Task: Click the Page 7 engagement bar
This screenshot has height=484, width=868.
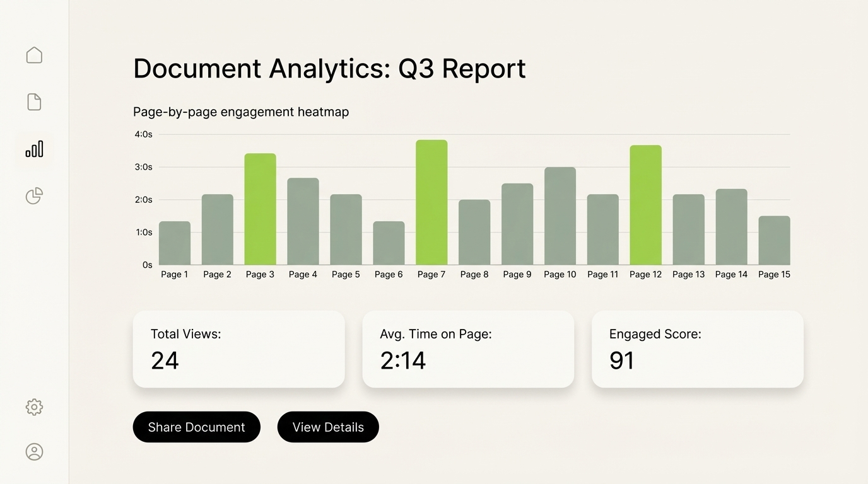Action: (431, 202)
